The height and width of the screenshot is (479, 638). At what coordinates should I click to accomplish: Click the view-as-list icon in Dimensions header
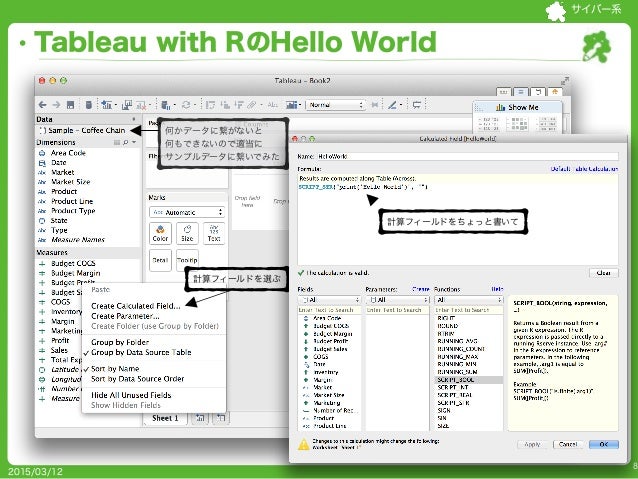coord(117,142)
